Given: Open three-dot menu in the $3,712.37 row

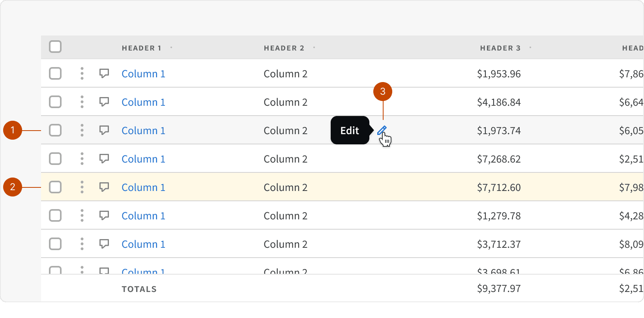Looking at the screenshot, I should pyautogui.click(x=82, y=244).
